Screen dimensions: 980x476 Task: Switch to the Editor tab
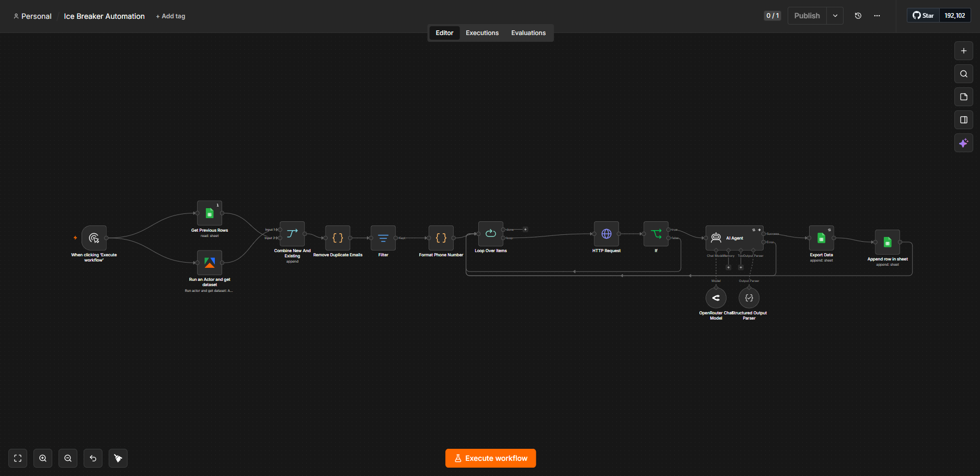coord(444,33)
